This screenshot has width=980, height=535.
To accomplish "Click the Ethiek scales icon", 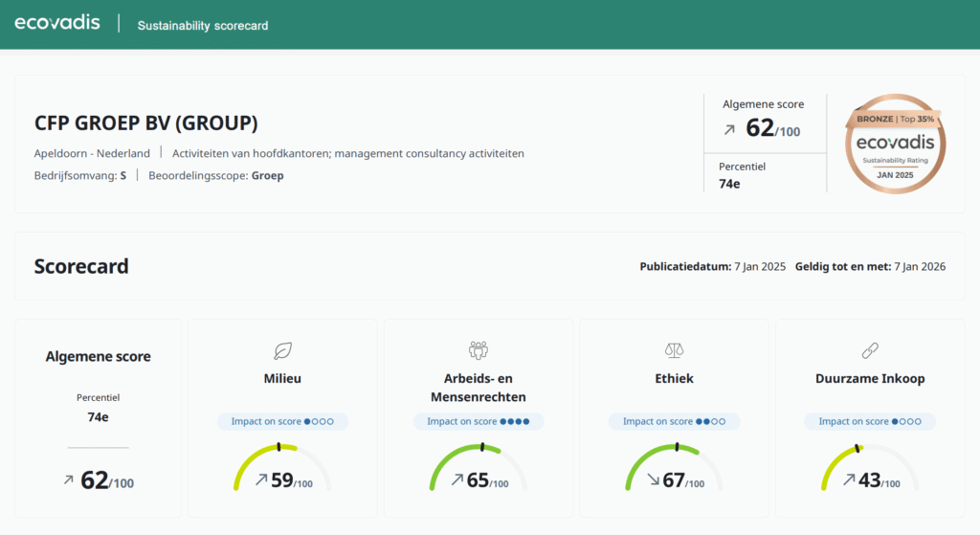I will coord(674,350).
